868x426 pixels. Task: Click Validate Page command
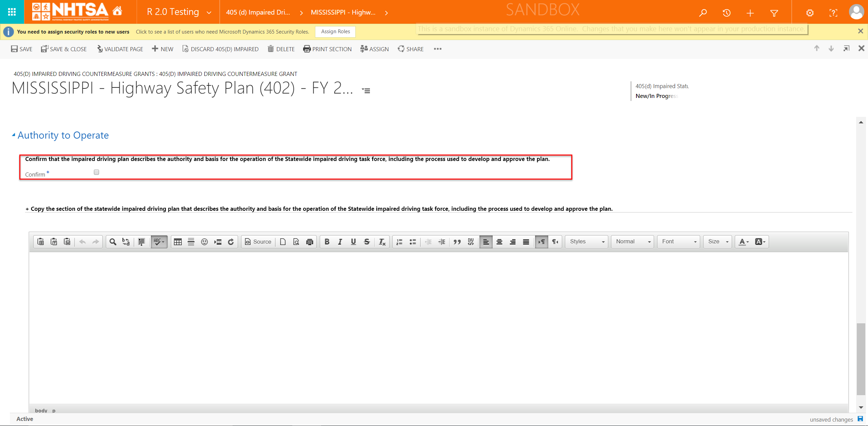click(120, 49)
